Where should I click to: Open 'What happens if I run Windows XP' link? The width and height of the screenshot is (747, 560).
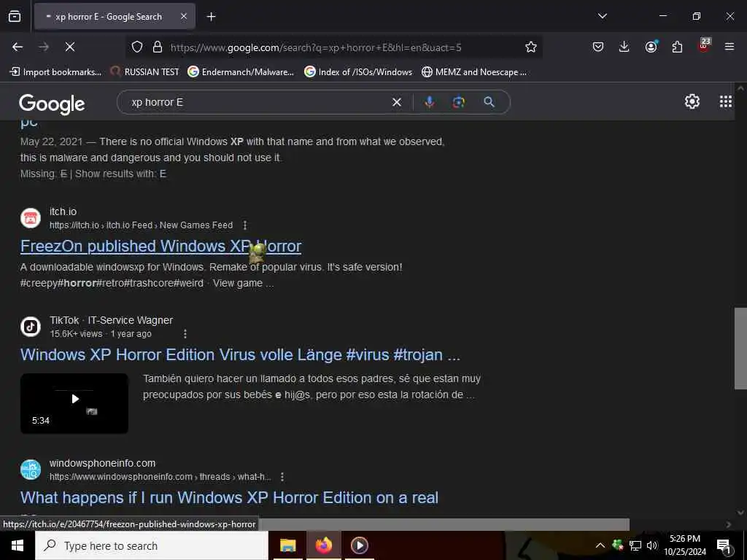click(x=229, y=497)
